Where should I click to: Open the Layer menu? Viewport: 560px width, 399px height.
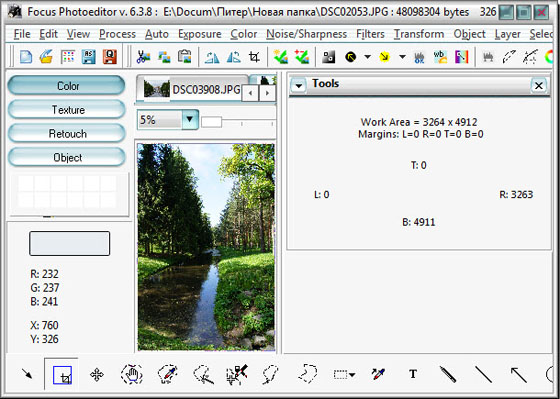507,34
